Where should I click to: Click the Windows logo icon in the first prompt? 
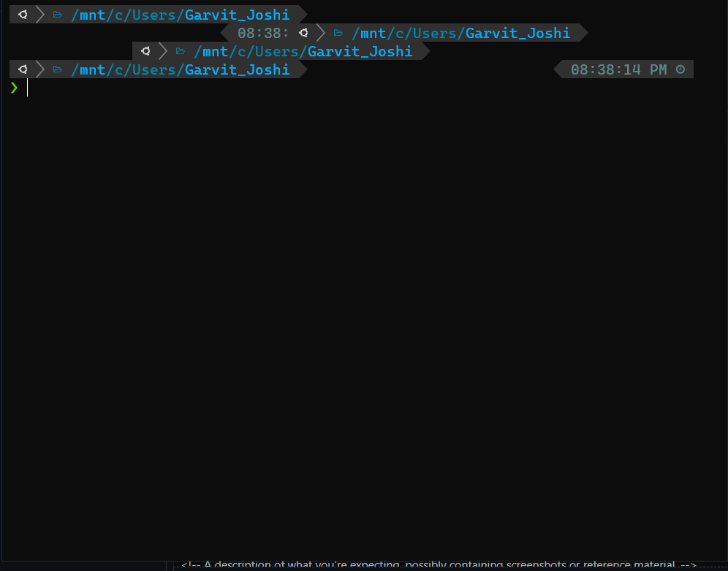(22, 13)
